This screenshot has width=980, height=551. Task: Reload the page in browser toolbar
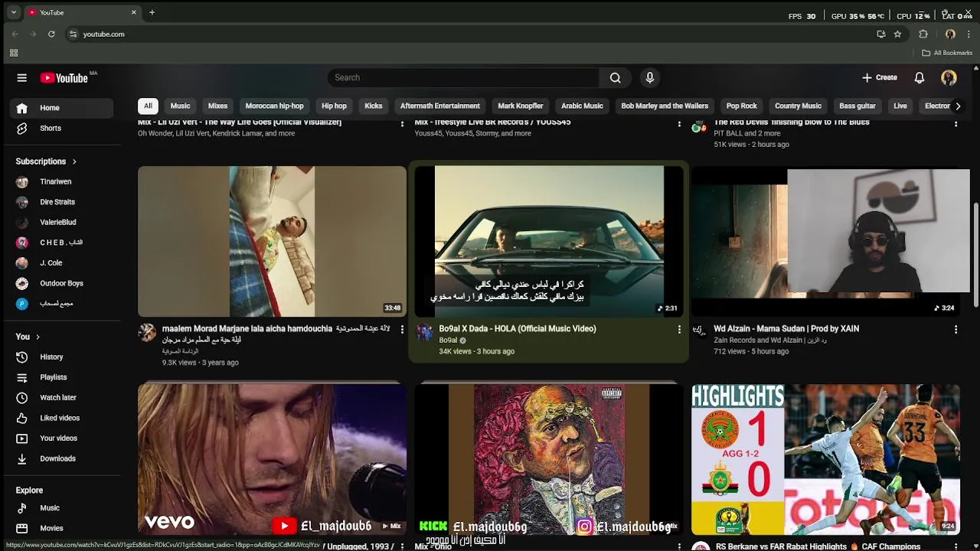[51, 34]
